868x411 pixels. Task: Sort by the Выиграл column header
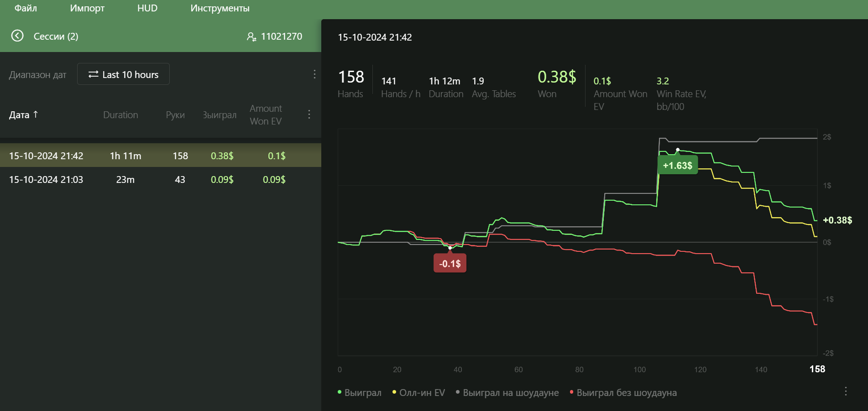tap(220, 115)
